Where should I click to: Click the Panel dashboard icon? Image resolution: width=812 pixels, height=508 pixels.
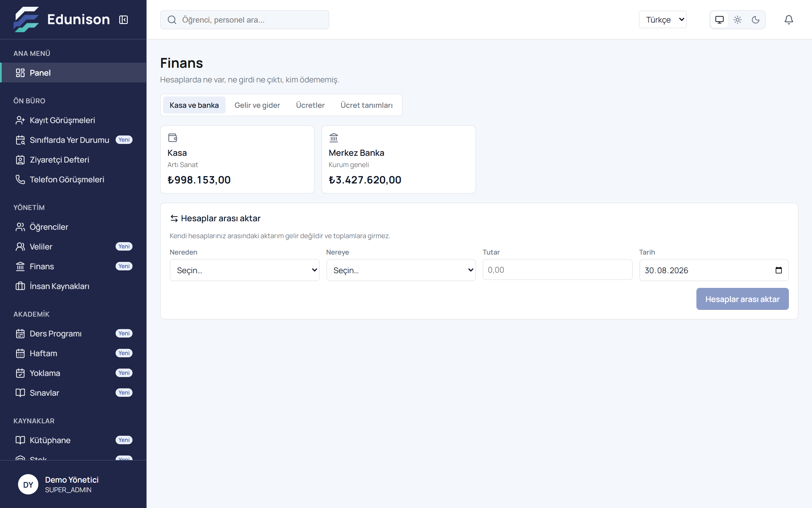pos(20,73)
